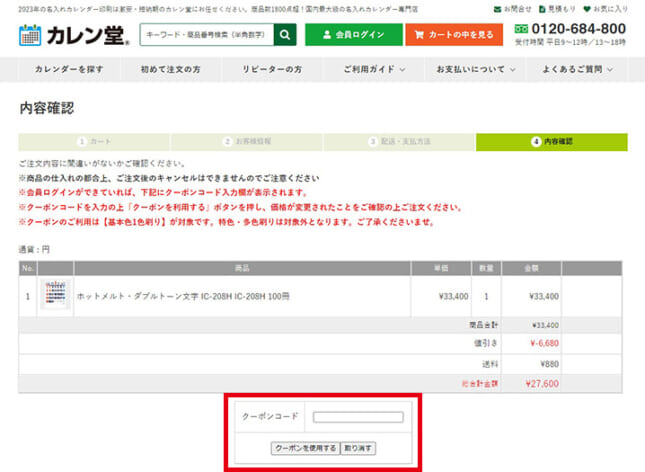Go to step 2 お客様情報
The width and height of the screenshot is (645, 472).
(247, 142)
